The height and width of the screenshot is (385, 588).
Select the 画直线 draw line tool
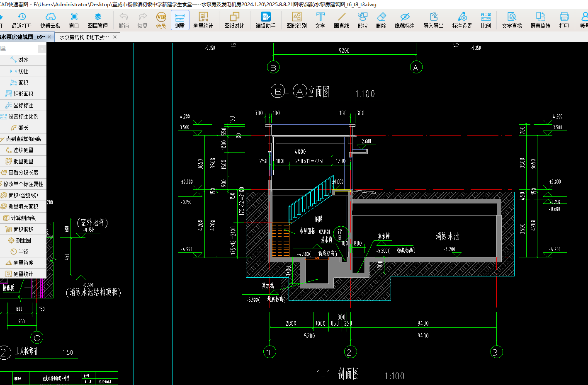click(342, 20)
